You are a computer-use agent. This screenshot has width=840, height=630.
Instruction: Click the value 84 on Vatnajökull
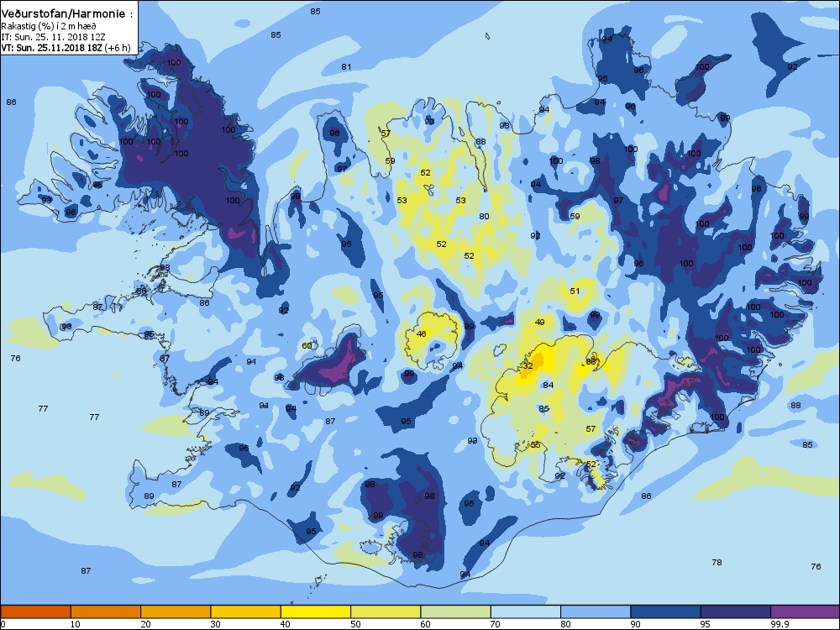(548, 385)
